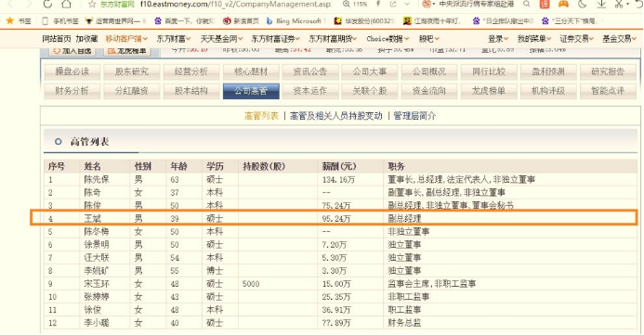Expand the 我的菜单 dropdown
The image size is (644, 335).
point(534,39)
